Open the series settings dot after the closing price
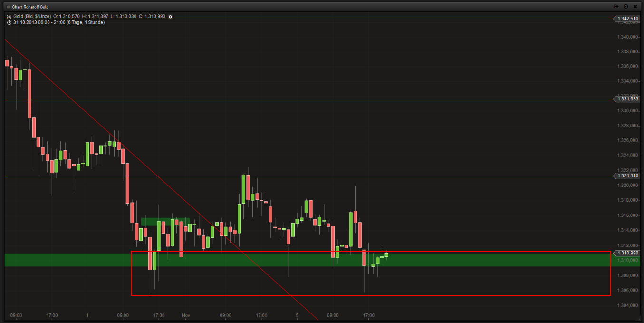 pyautogui.click(x=170, y=16)
